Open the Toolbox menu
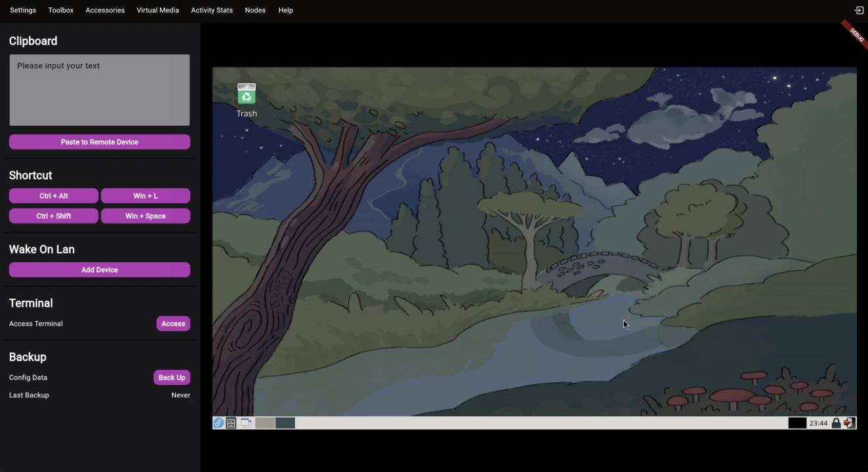This screenshot has width=868, height=472. click(x=61, y=10)
